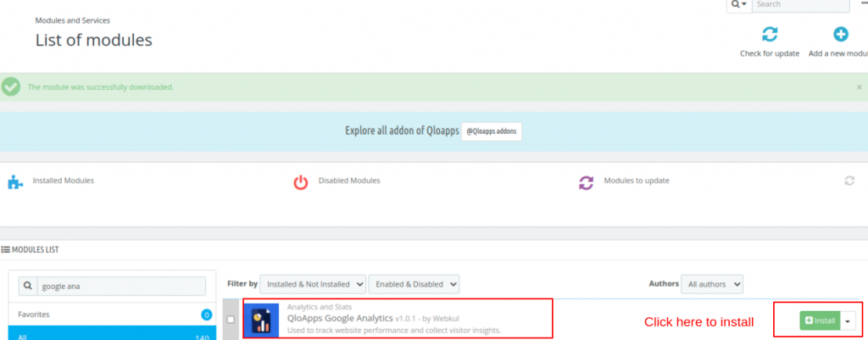Click the Modules to update label
The height and width of the screenshot is (340, 868).
[637, 181]
